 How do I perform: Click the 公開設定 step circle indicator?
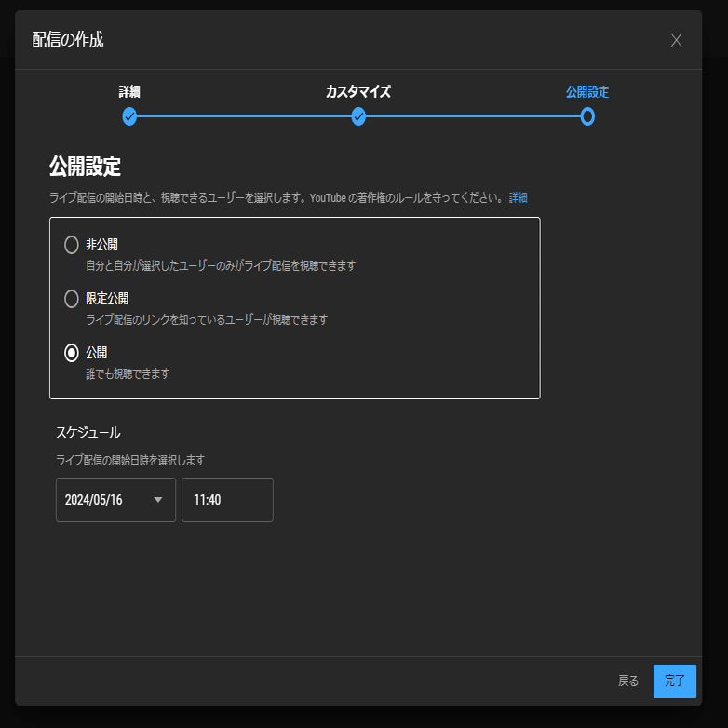(587, 116)
